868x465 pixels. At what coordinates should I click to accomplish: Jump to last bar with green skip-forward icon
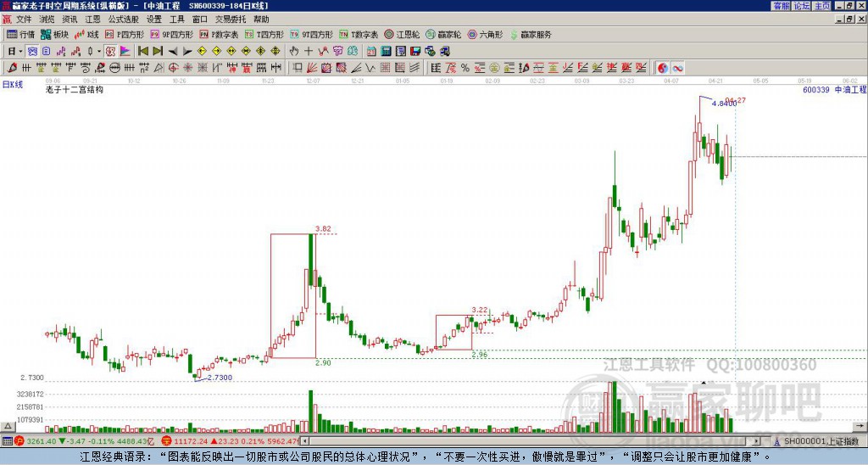click(x=158, y=52)
